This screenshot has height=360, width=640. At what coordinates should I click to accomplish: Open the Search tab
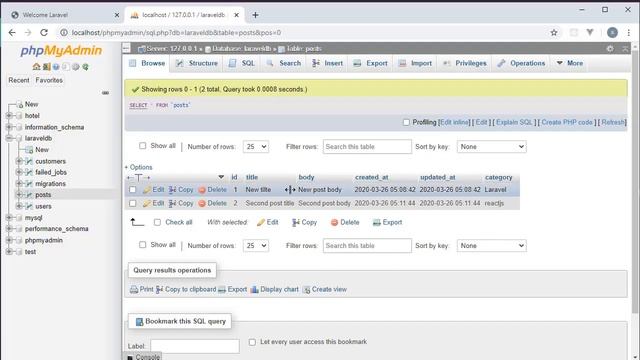click(x=284, y=63)
